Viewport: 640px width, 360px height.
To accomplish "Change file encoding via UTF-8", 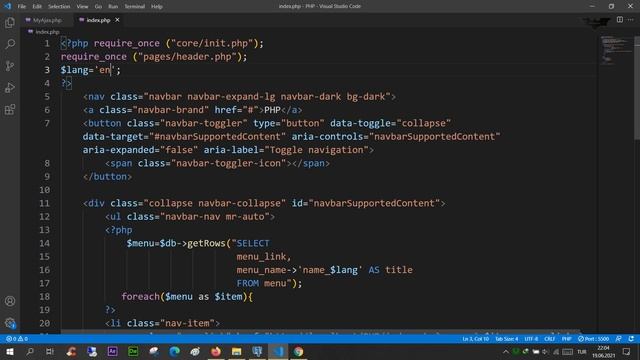I will 531,339.
